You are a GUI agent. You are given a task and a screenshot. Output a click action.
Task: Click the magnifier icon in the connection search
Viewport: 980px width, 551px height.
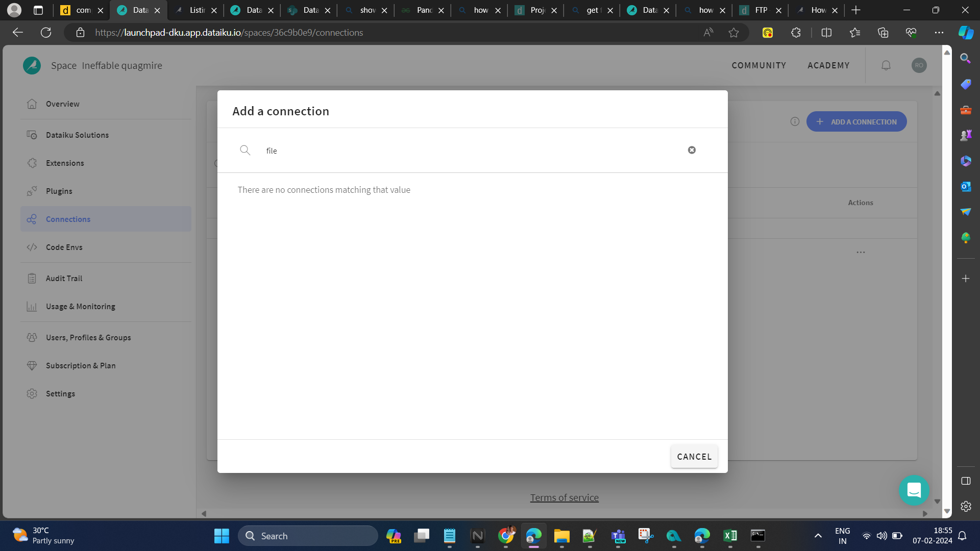(245, 150)
